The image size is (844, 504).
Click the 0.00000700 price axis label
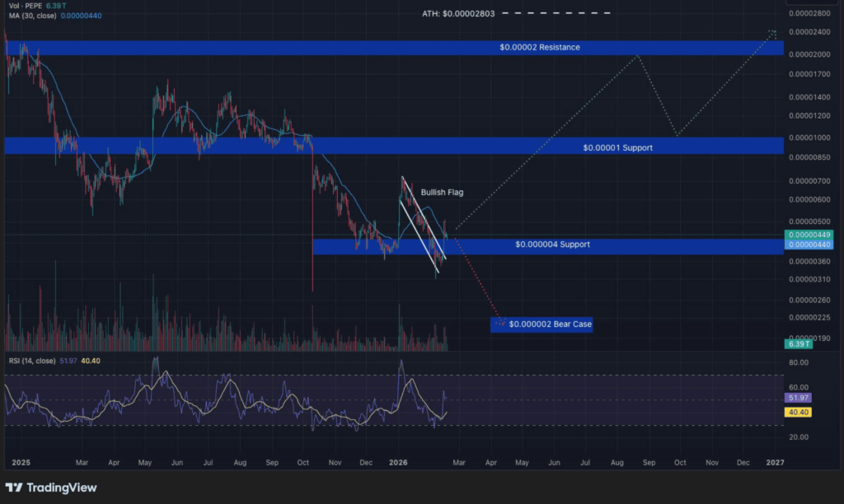(809, 180)
